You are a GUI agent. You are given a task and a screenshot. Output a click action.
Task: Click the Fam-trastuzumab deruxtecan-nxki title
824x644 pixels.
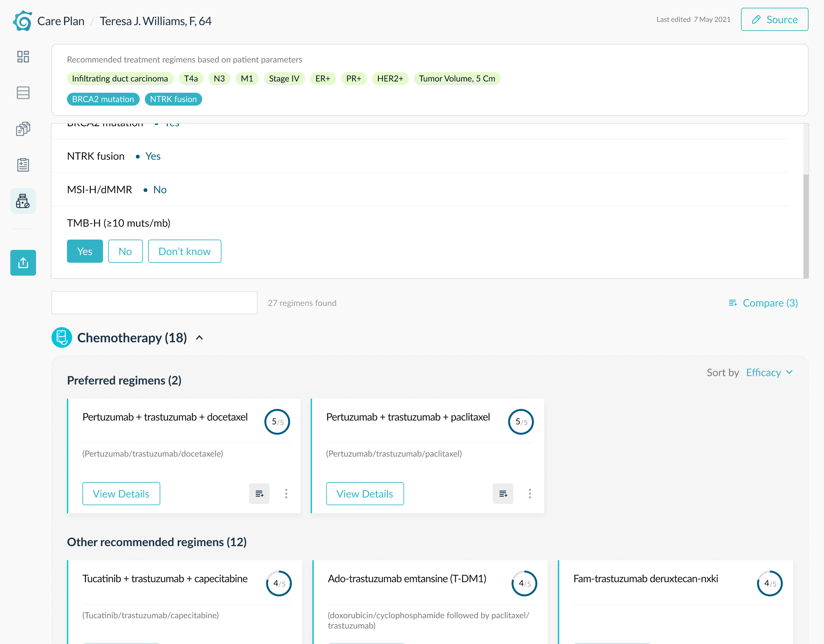(x=646, y=579)
